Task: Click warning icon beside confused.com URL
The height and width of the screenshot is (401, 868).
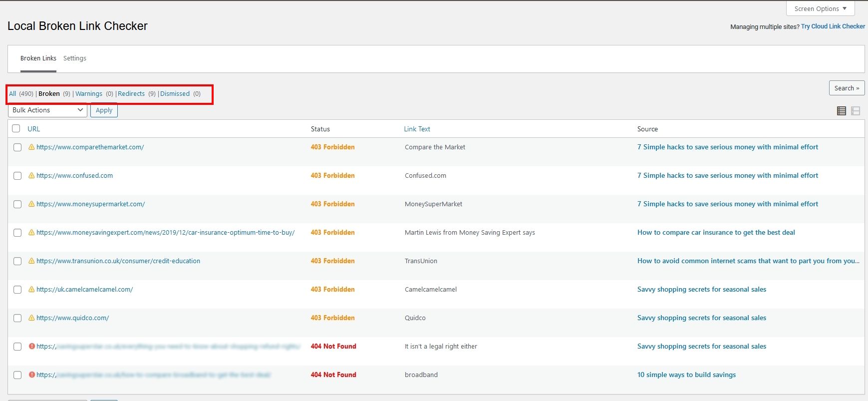Action: point(31,175)
